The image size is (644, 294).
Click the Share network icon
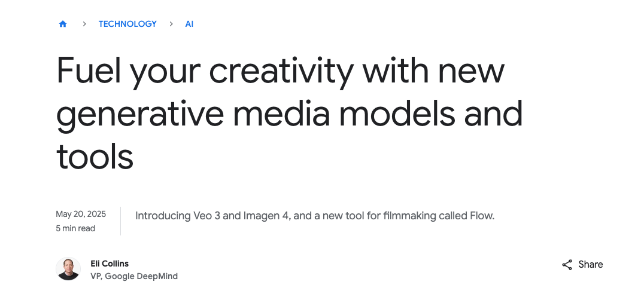[567, 265]
